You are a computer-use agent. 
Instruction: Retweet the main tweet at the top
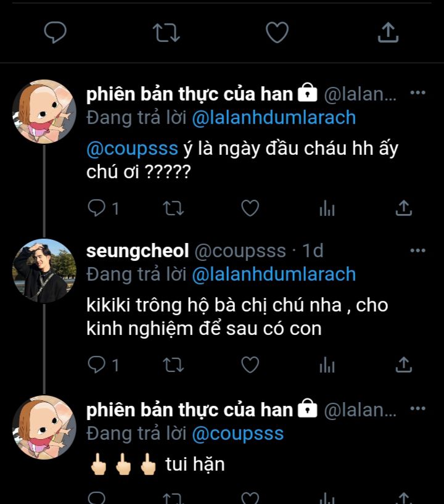[x=166, y=33]
